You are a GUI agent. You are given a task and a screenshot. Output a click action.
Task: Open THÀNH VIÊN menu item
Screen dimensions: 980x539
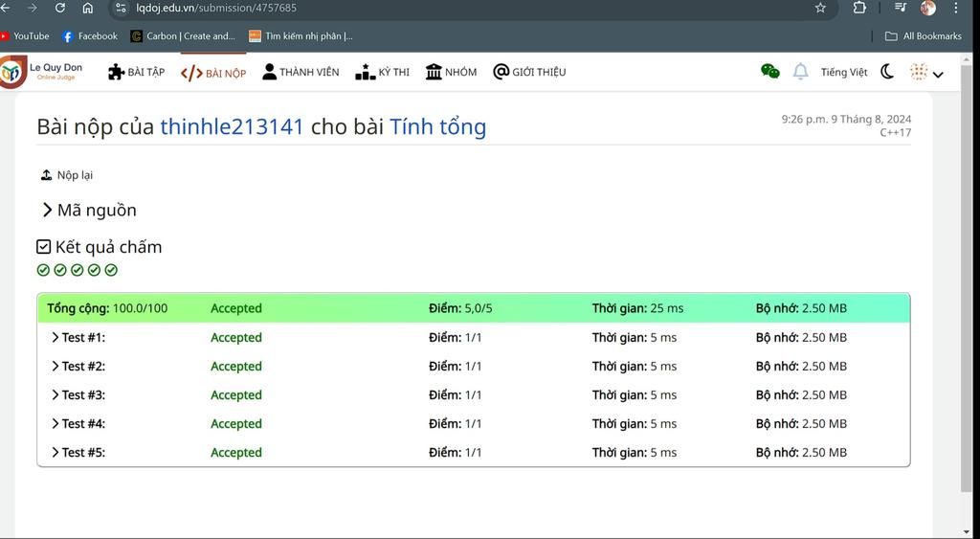click(301, 72)
